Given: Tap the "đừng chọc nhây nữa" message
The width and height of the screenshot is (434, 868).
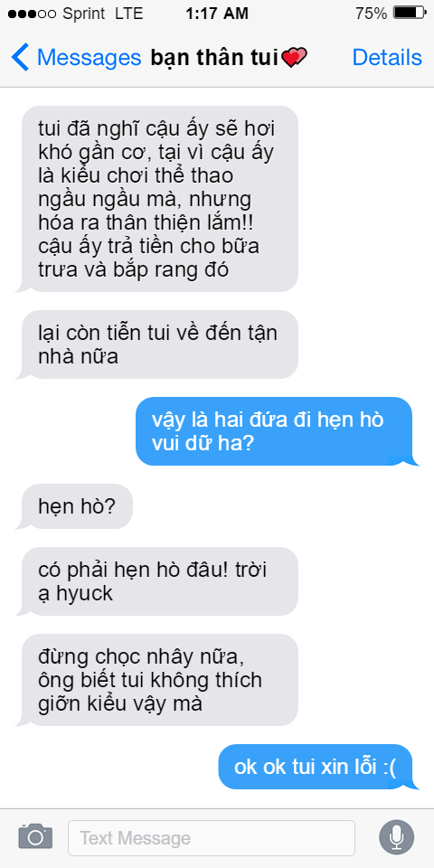Looking at the screenshot, I should point(157,680).
